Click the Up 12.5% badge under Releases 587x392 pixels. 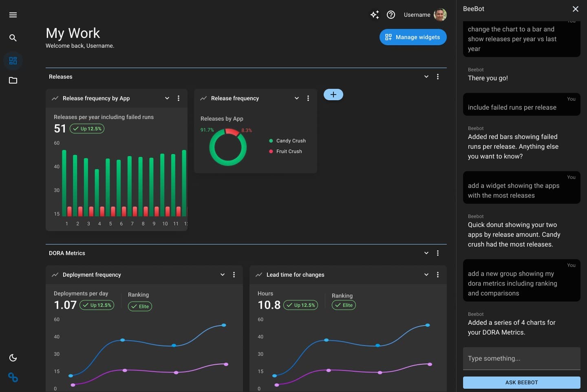pyautogui.click(x=87, y=129)
